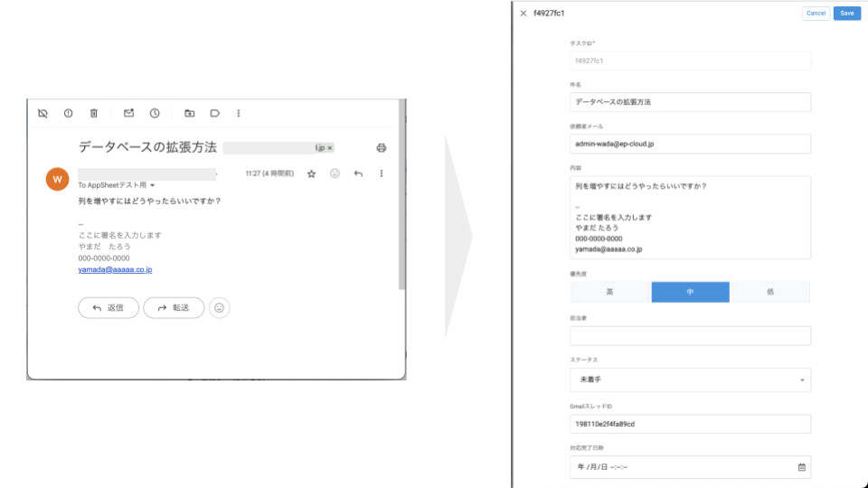
Task: Remove the label chip with its x
Action: point(330,147)
